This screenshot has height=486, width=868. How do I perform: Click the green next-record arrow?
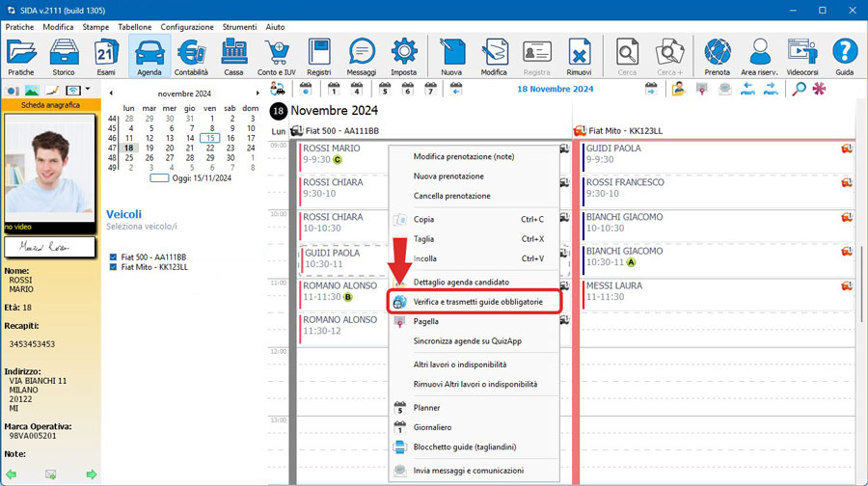[x=92, y=473]
